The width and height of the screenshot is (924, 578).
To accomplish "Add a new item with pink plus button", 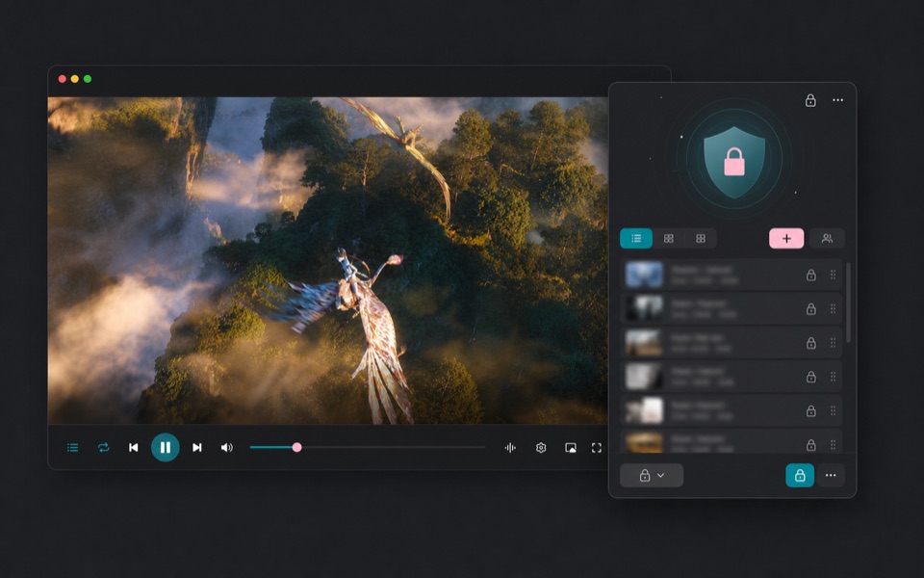I will click(x=786, y=238).
